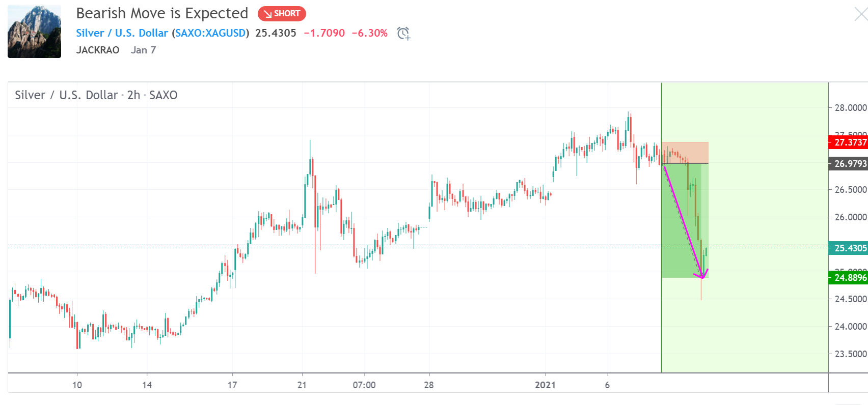Select the gray 26.9793 entry price label
The width and height of the screenshot is (868, 405).
(850, 164)
